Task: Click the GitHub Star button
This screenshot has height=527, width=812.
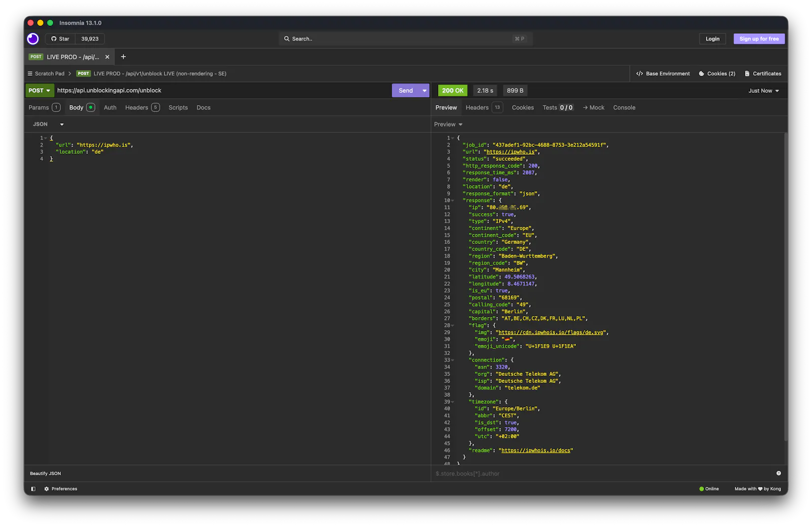Action: coord(60,39)
